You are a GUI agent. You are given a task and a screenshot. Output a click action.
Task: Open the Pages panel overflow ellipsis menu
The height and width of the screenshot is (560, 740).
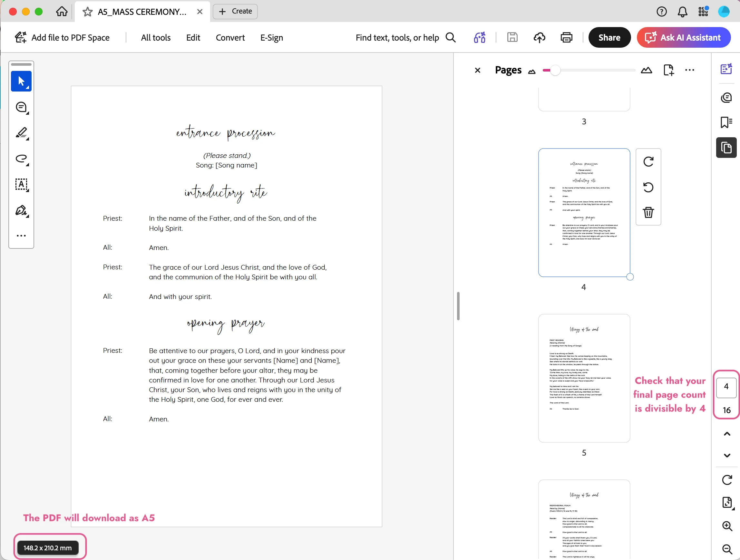click(690, 70)
